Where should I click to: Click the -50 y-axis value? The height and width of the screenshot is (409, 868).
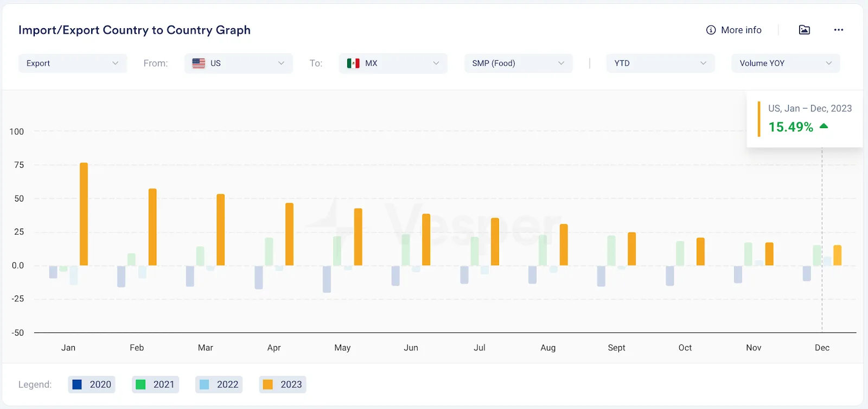click(x=18, y=332)
